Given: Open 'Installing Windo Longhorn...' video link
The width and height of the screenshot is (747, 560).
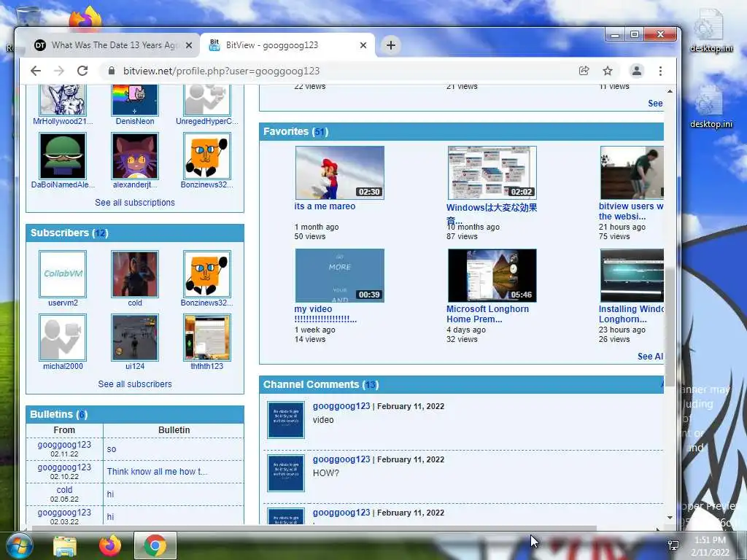Looking at the screenshot, I should pyautogui.click(x=631, y=314).
